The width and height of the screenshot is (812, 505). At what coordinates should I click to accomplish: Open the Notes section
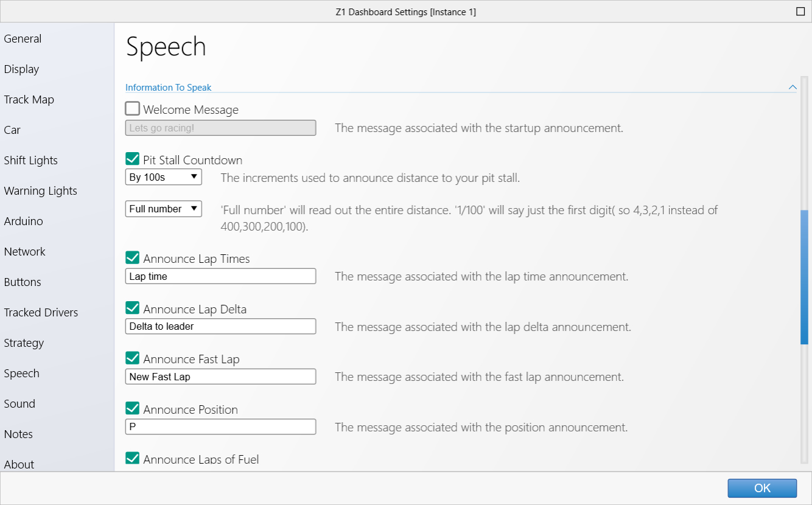click(18, 434)
